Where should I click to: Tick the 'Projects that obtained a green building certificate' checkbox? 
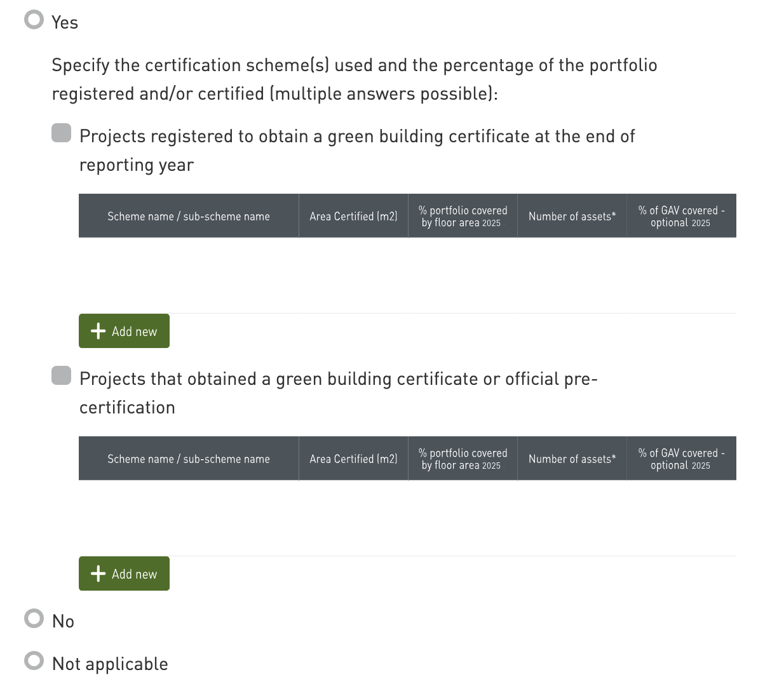(x=62, y=376)
